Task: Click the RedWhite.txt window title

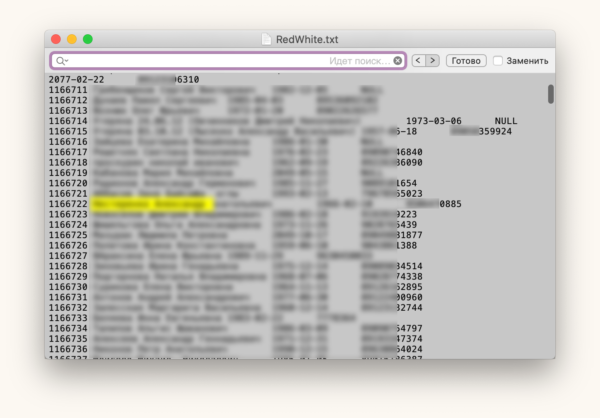Action: [x=307, y=39]
